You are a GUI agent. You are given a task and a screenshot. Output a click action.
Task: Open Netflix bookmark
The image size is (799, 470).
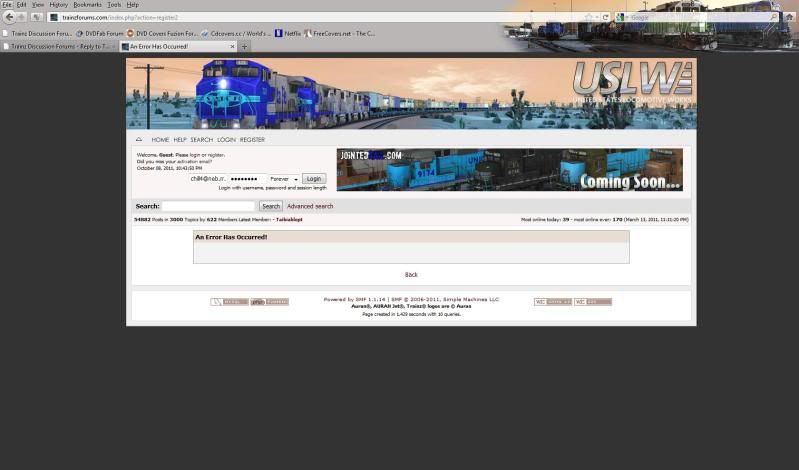pyautogui.click(x=288, y=34)
